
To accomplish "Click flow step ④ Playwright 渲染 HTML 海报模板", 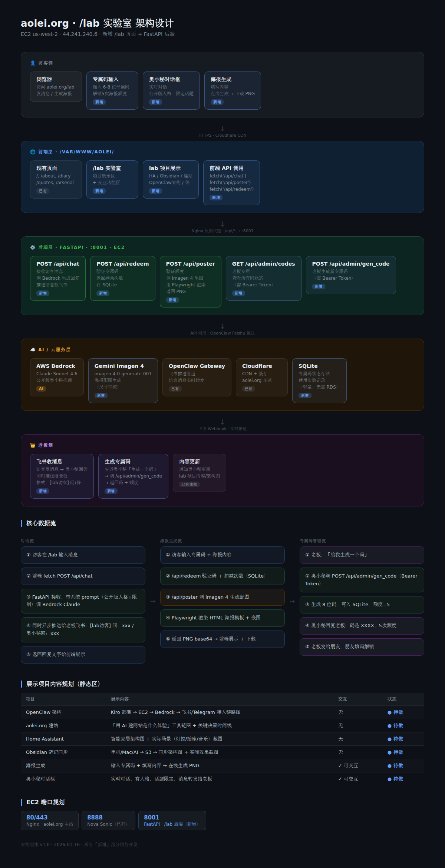I will [222, 618].
